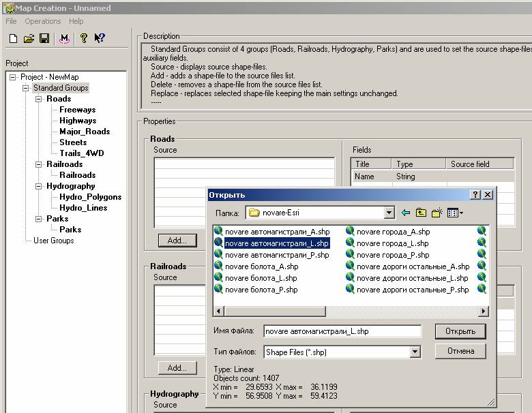
Task: Click the Type column header in Fields
Action: coord(419,164)
